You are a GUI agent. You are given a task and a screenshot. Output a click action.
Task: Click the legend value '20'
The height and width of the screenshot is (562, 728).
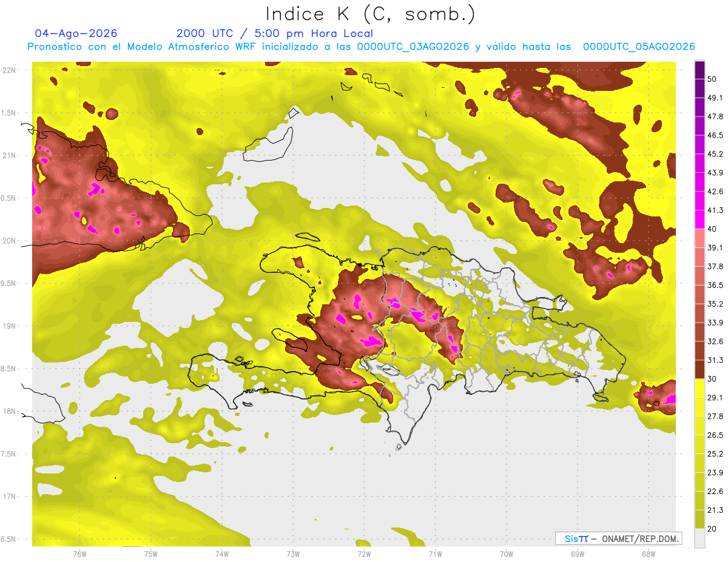pyautogui.click(x=712, y=528)
